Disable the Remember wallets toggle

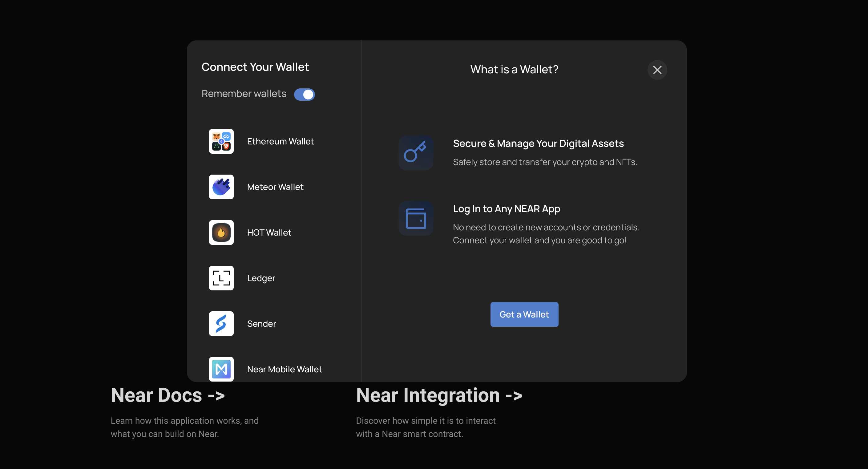coord(304,94)
